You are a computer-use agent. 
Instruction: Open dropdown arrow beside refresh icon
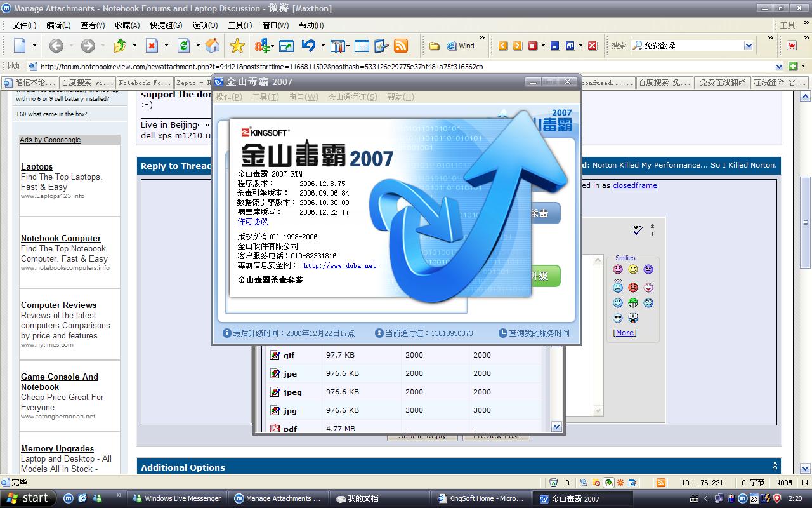coord(198,46)
